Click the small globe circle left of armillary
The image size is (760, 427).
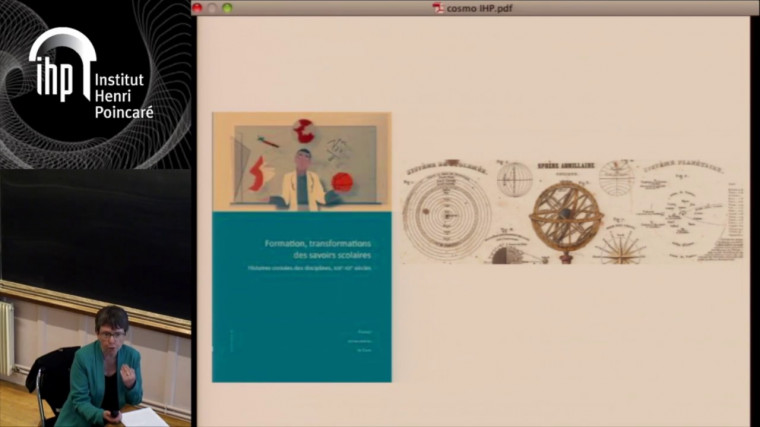tap(514, 181)
